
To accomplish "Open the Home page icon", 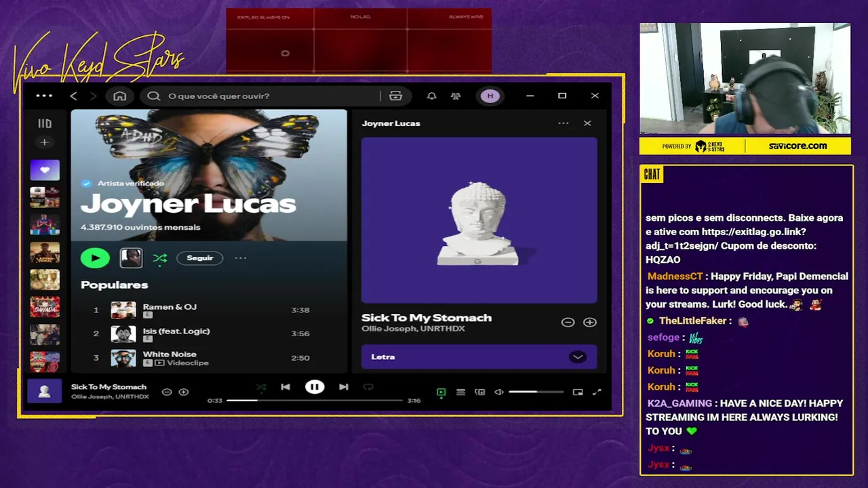I will pyautogui.click(x=120, y=96).
